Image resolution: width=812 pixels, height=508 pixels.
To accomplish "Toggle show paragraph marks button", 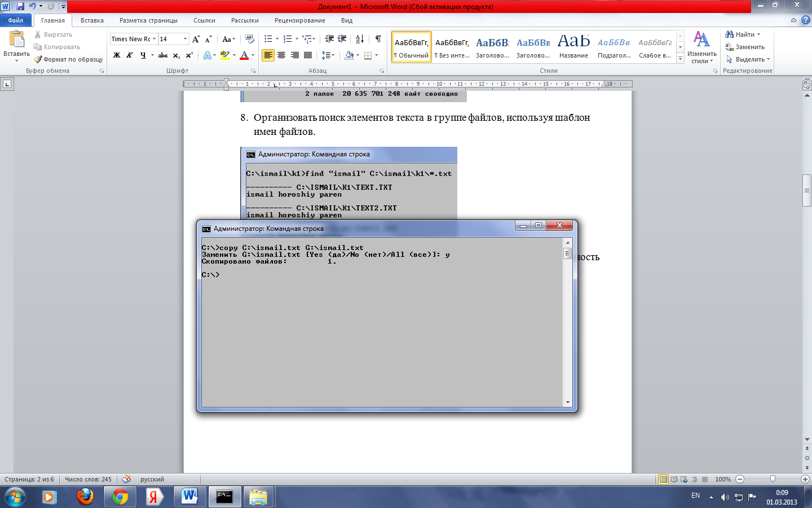I will (378, 39).
